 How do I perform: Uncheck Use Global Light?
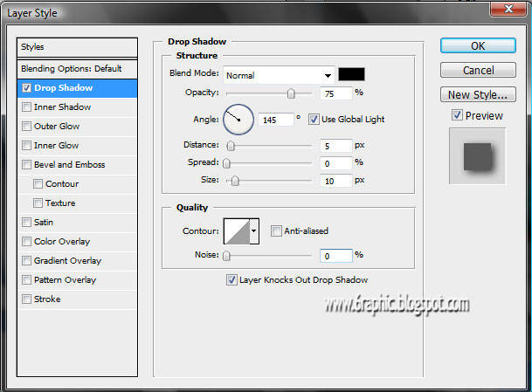click(x=314, y=119)
